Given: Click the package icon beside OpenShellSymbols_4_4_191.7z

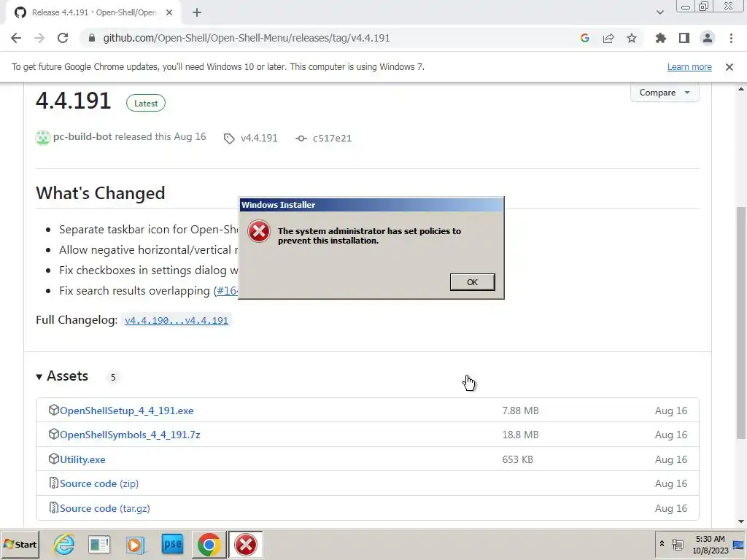Looking at the screenshot, I should (54, 434).
